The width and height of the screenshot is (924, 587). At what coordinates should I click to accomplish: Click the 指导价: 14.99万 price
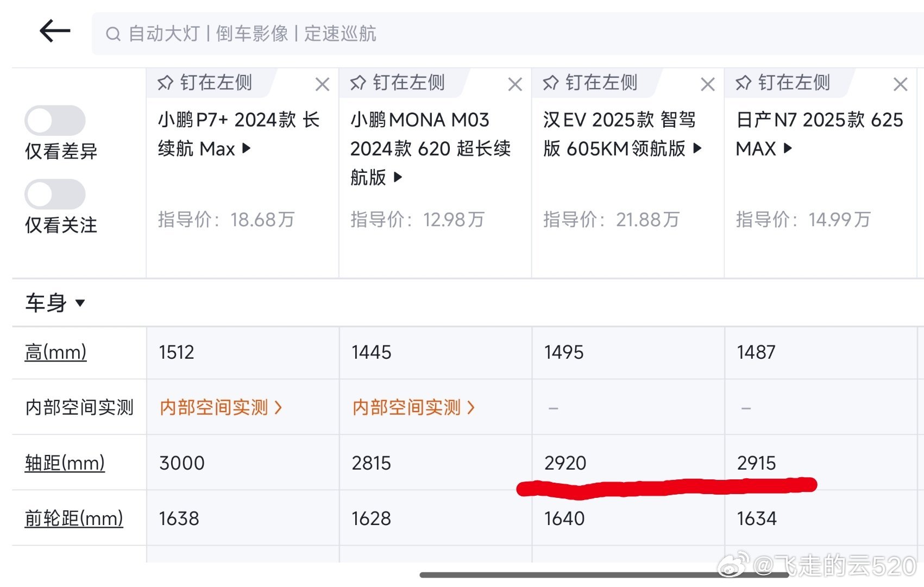[803, 220]
